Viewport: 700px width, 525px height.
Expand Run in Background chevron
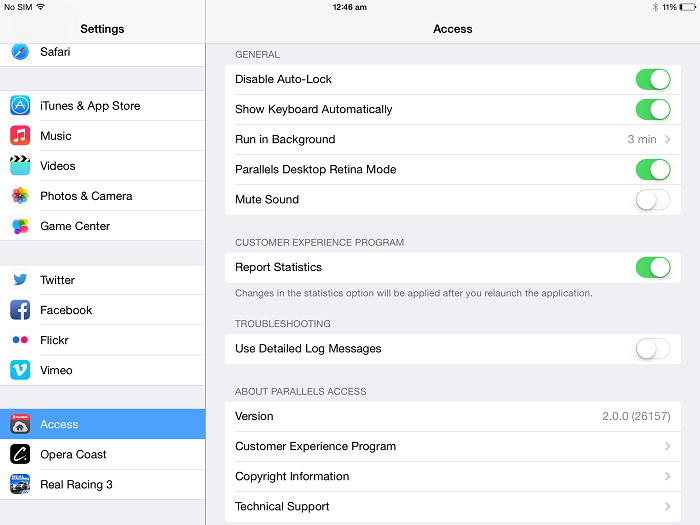click(x=667, y=139)
